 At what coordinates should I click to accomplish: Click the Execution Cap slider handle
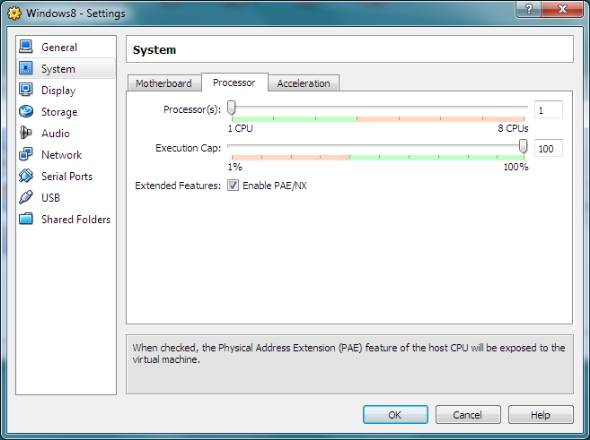[523, 146]
